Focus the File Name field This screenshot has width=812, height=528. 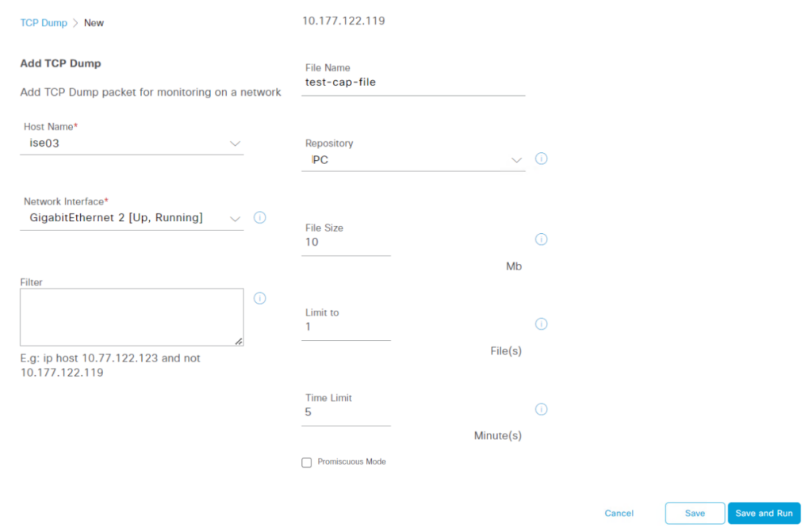click(x=413, y=82)
